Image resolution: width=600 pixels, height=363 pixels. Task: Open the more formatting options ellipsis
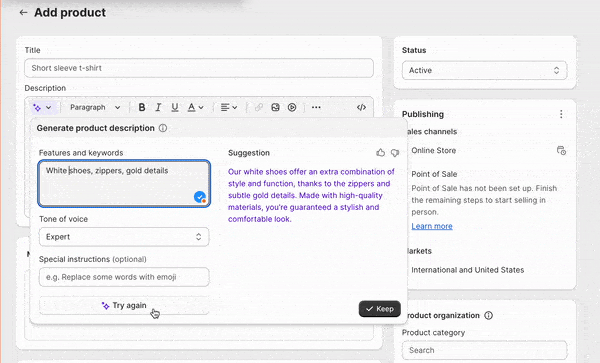[316, 107]
